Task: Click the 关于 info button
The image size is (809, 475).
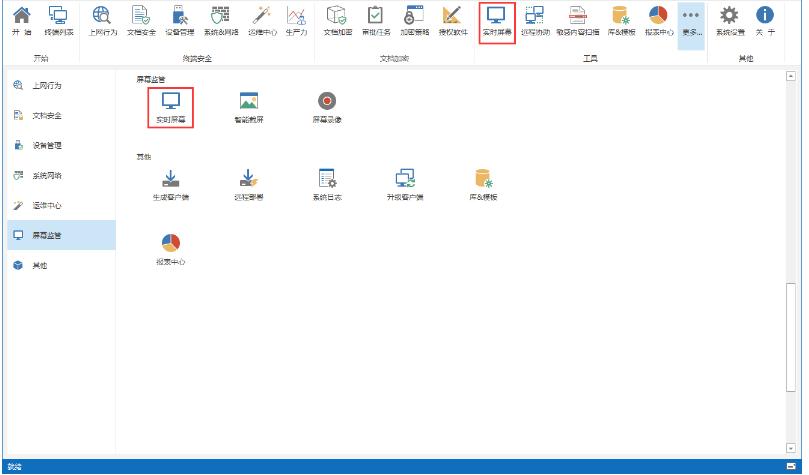Action: [x=765, y=22]
